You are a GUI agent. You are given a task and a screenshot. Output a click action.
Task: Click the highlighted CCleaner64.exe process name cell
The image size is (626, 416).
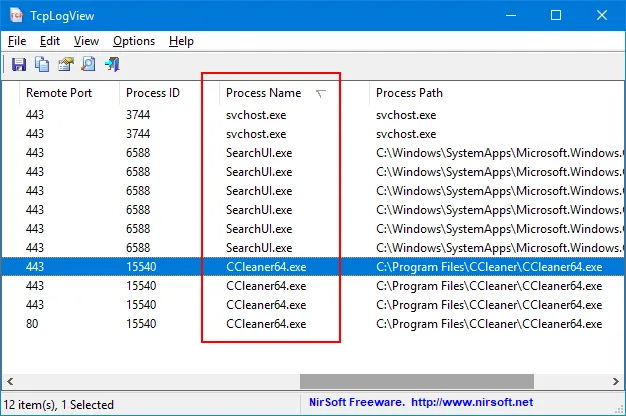pyautogui.click(x=266, y=267)
